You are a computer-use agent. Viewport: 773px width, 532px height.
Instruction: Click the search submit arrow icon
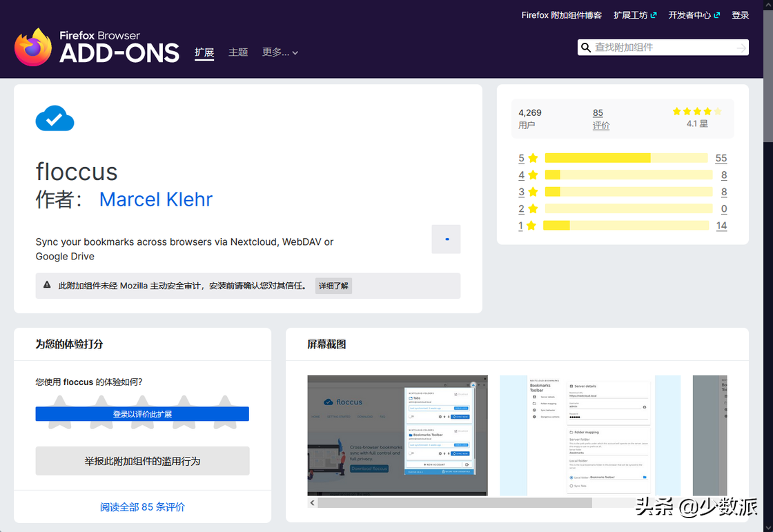point(741,48)
